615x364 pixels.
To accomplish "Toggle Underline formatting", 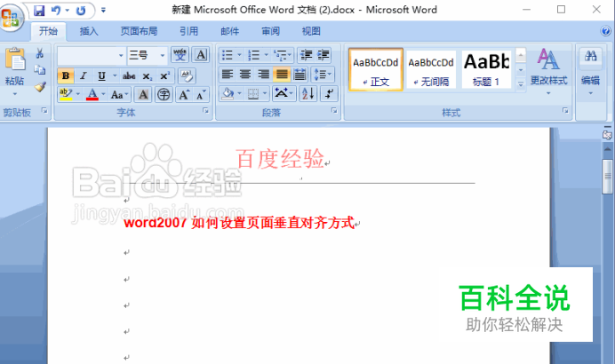I will coord(101,75).
